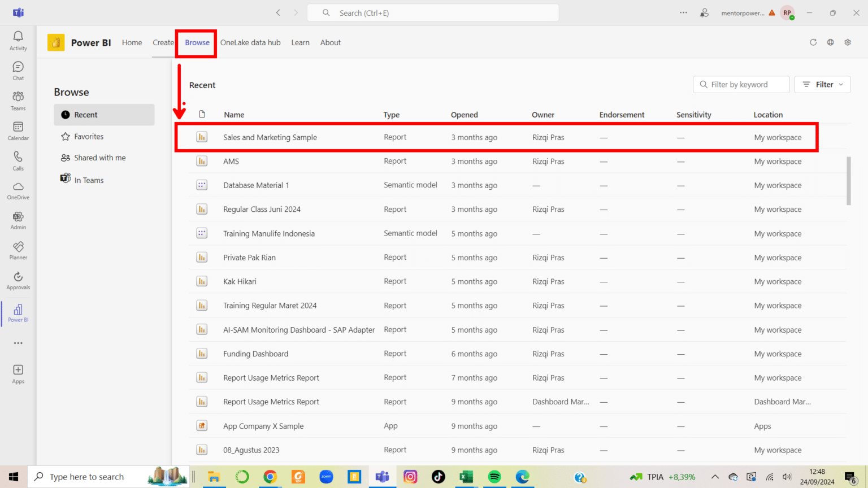Viewport: 868px width, 488px height.
Task: Open the Activity feed icon
Action: click(18, 39)
